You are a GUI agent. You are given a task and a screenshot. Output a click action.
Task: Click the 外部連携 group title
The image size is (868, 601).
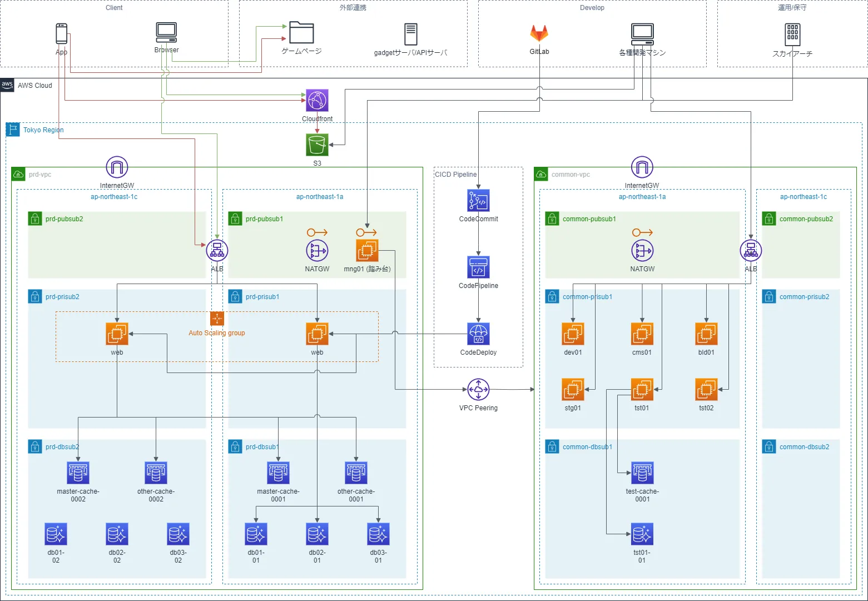353,8
